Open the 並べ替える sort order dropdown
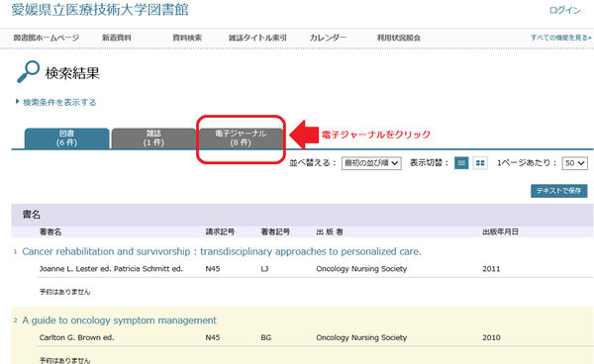 click(x=371, y=163)
